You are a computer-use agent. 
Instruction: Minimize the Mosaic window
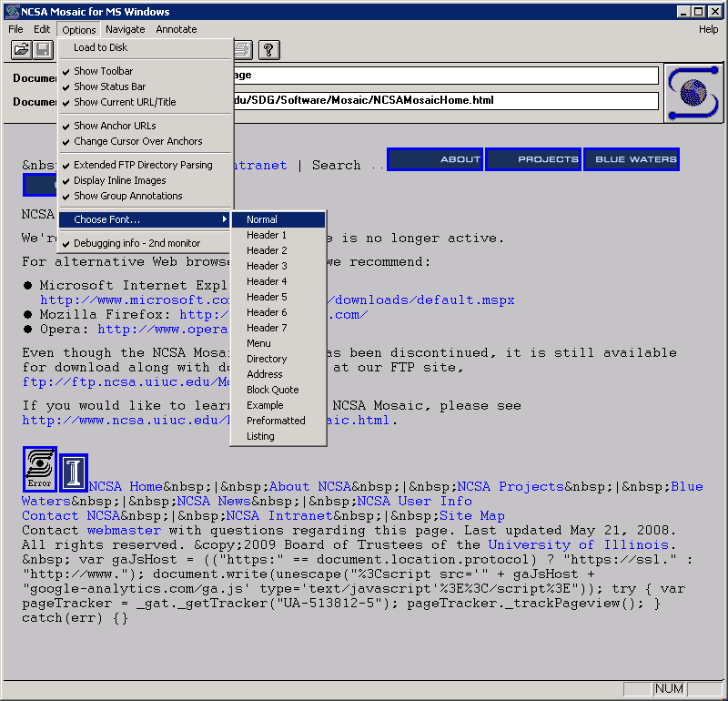click(683, 11)
